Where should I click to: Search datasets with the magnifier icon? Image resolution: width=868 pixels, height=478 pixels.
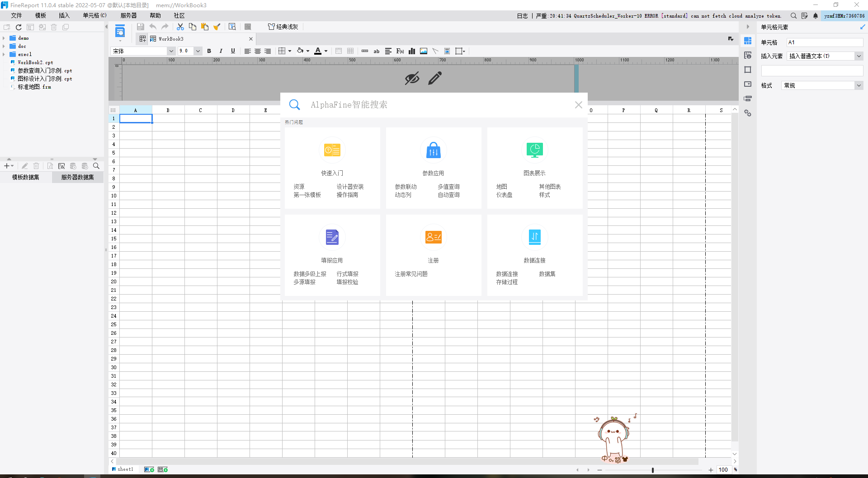tap(96, 166)
